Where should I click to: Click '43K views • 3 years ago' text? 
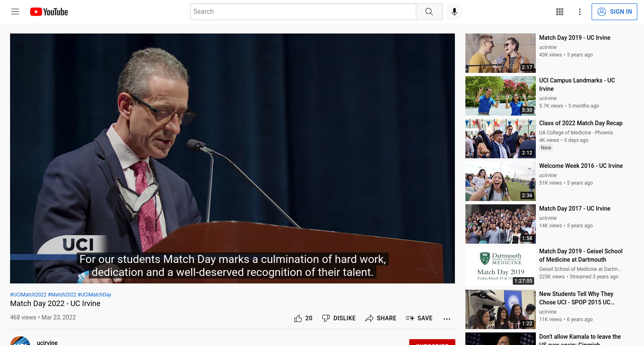pos(566,55)
